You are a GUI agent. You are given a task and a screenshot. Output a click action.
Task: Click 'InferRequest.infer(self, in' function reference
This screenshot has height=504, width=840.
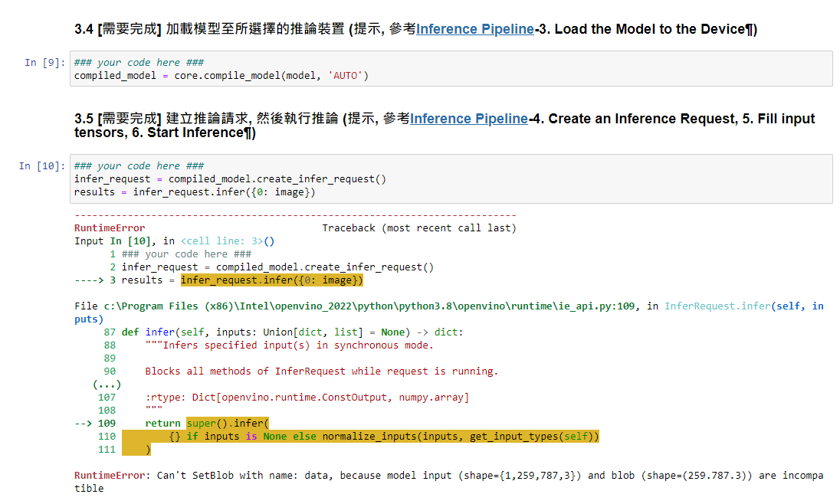pos(744,306)
